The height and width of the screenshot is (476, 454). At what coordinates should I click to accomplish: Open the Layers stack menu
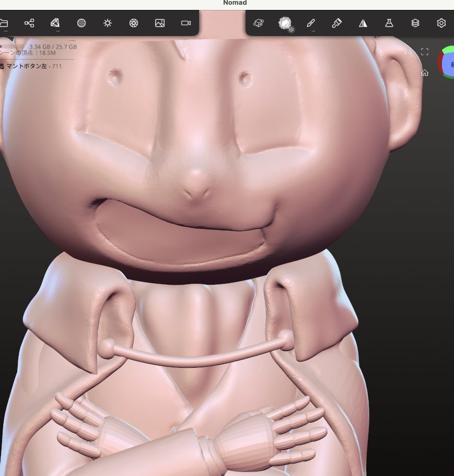tap(415, 23)
